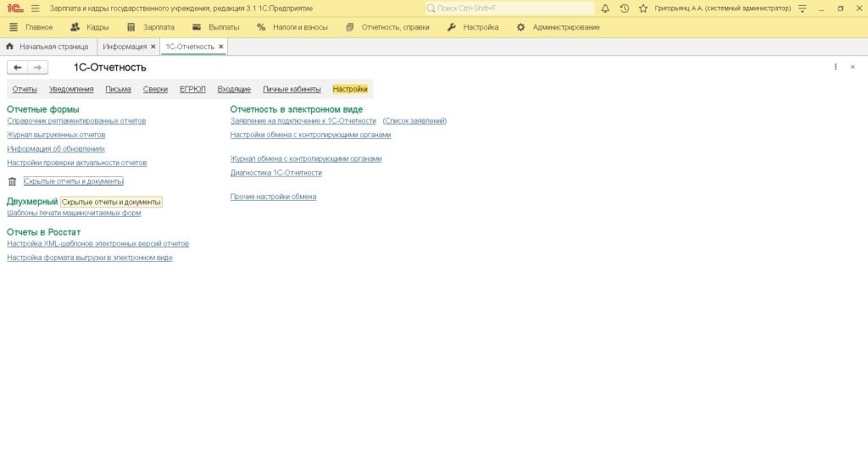Switch to the ЕГРЮЛ tab
This screenshot has height=466, width=868.
pos(192,89)
